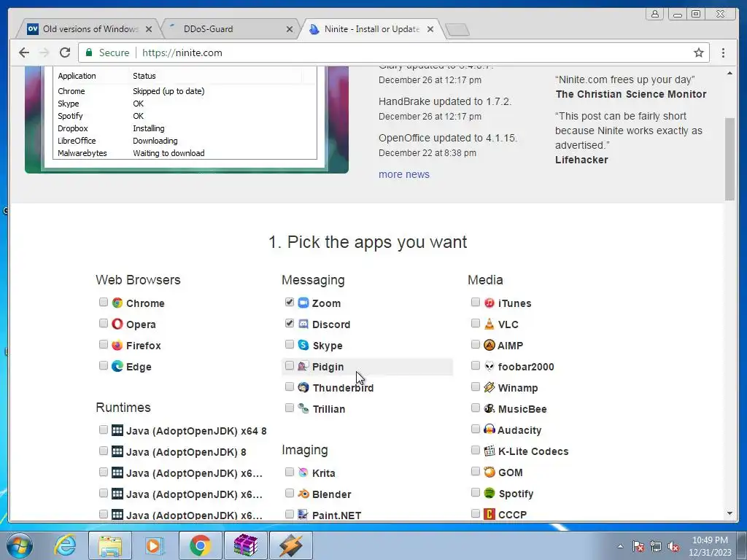Click the Chrome app icon in Web Browsers
747x560 pixels.
coord(117,303)
